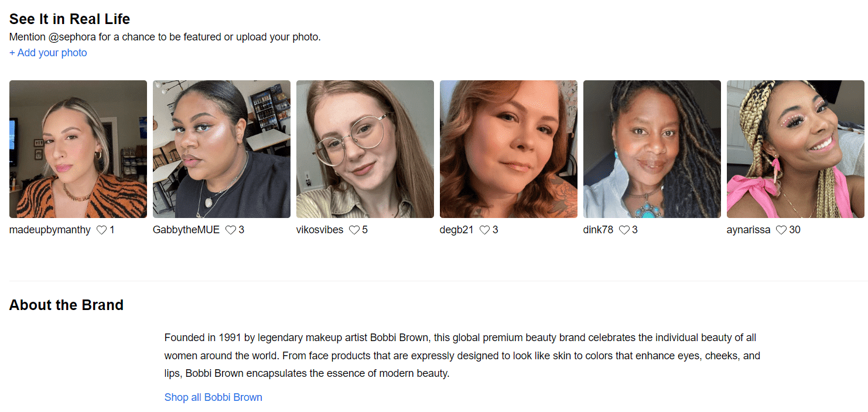Like madeupbymanthy's photo with heart icon
This screenshot has height=412, width=868.
(x=101, y=230)
